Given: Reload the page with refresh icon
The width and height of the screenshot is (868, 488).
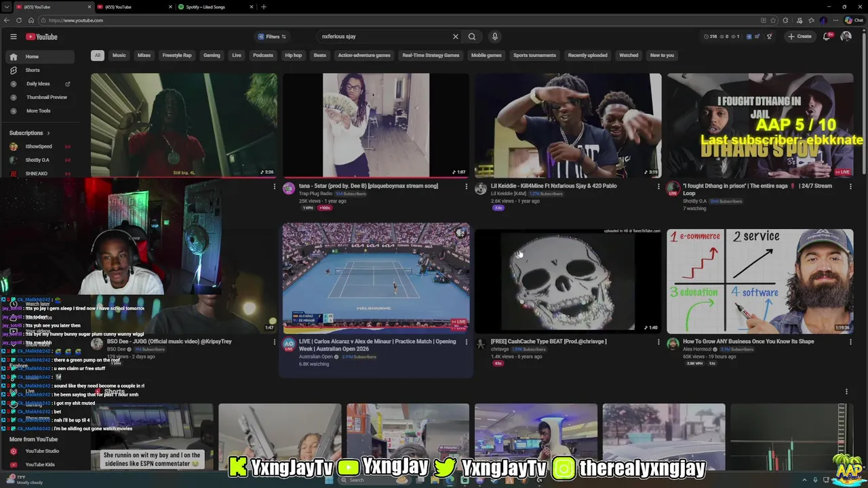Looking at the screenshot, I should [x=19, y=20].
